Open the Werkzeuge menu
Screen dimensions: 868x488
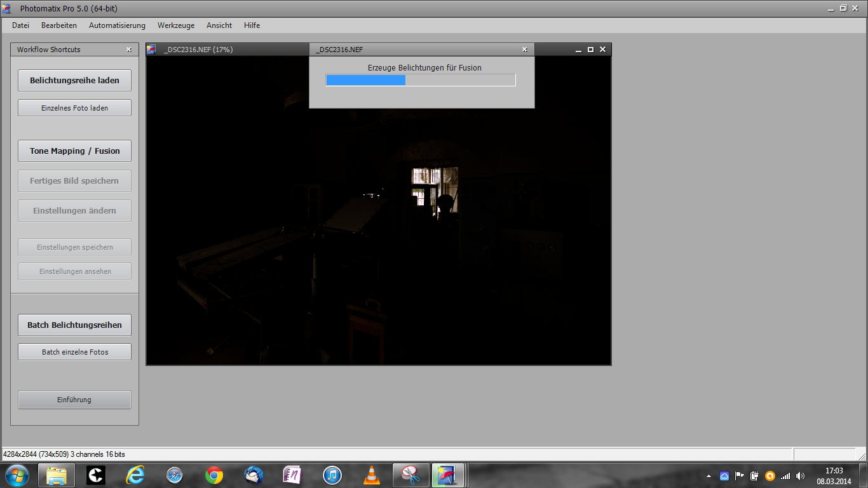(x=176, y=25)
